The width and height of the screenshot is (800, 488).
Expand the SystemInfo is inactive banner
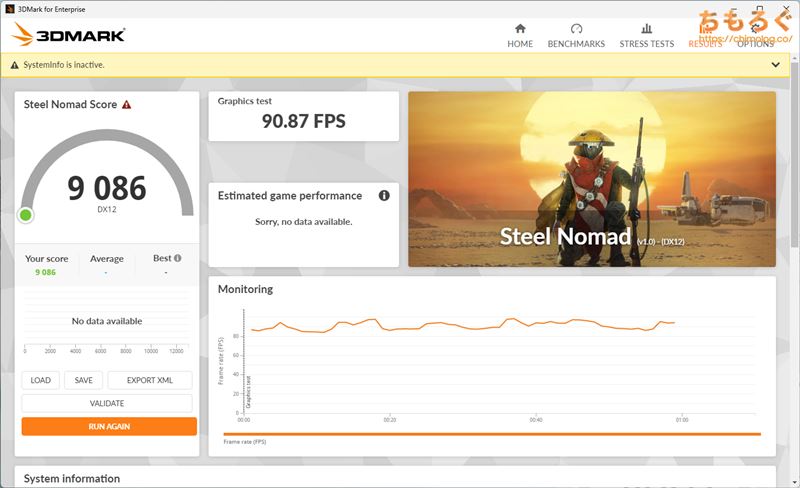[x=776, y=65]
